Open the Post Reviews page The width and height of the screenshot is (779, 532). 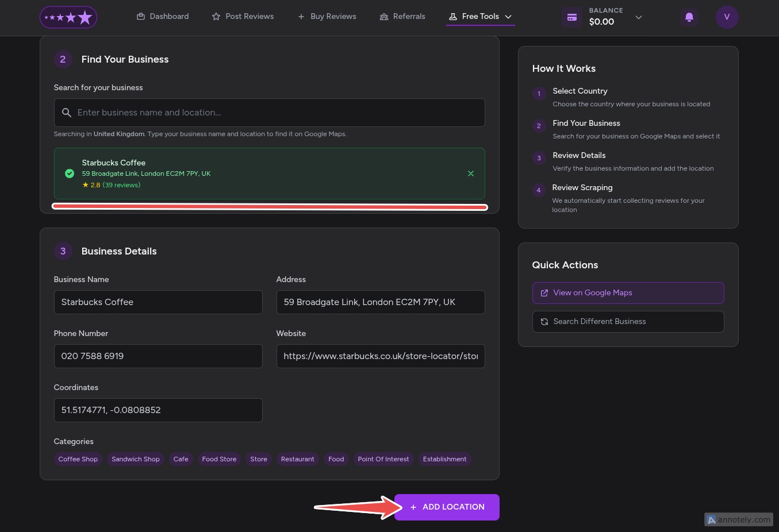pos(243,17)
